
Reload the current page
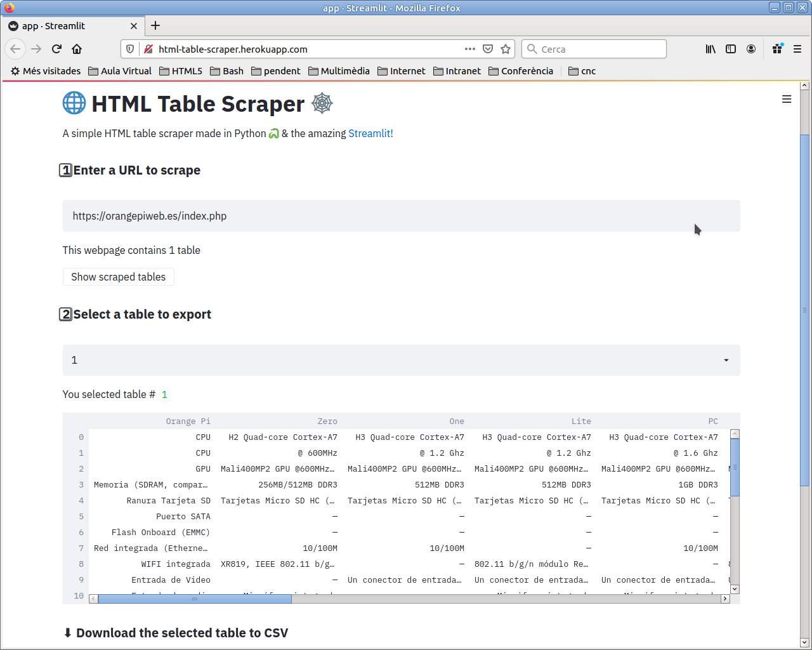(x=56, y=49)
